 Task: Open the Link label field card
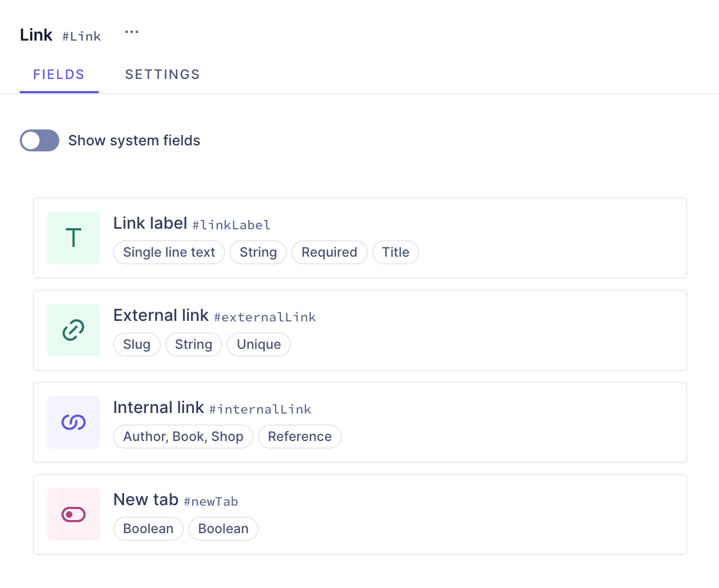359,238
